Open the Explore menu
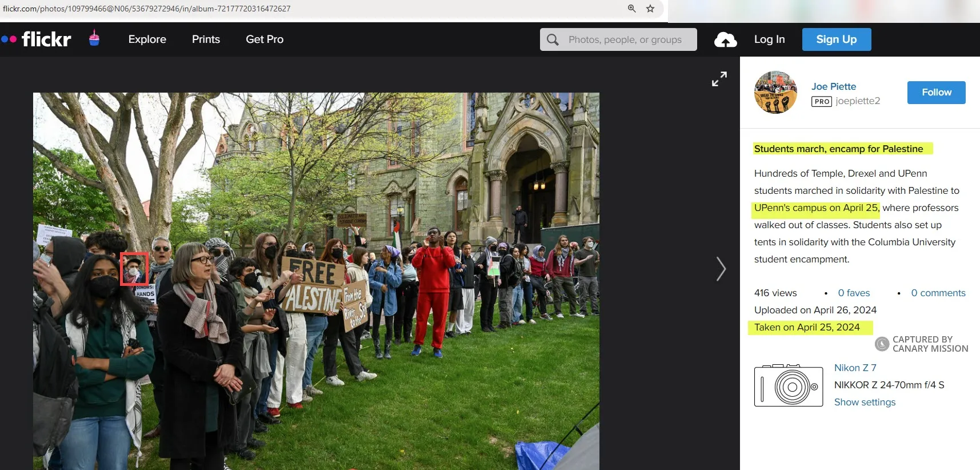 click(147, 39)
